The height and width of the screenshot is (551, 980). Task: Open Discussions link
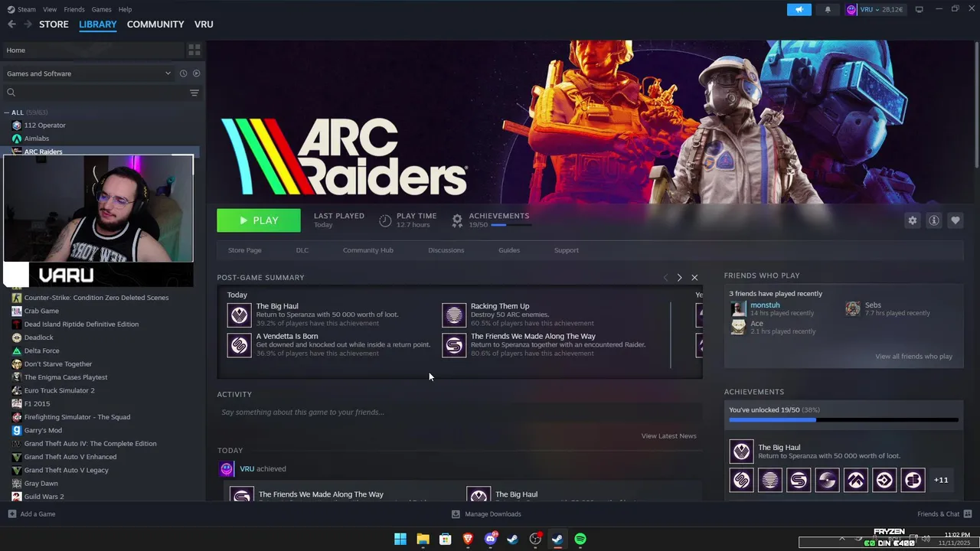(x=446, y=250)
